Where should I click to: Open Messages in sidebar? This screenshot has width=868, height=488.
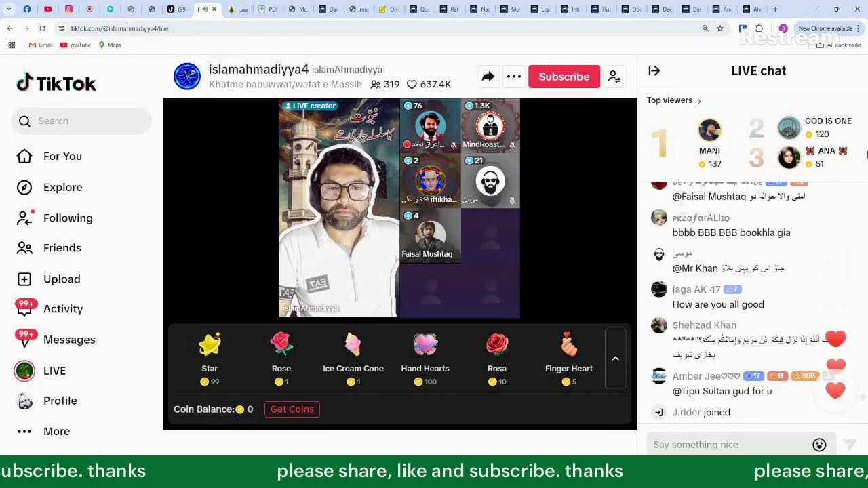69,340
